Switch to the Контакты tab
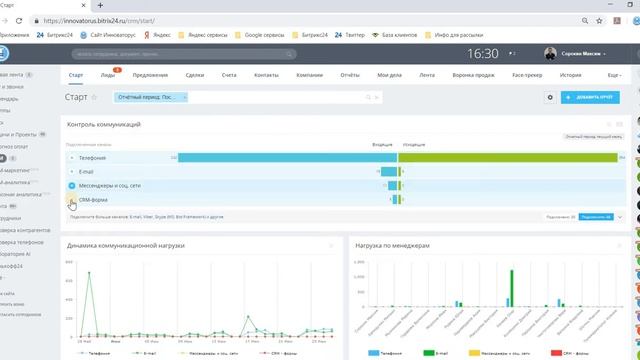 coord(266,75)
